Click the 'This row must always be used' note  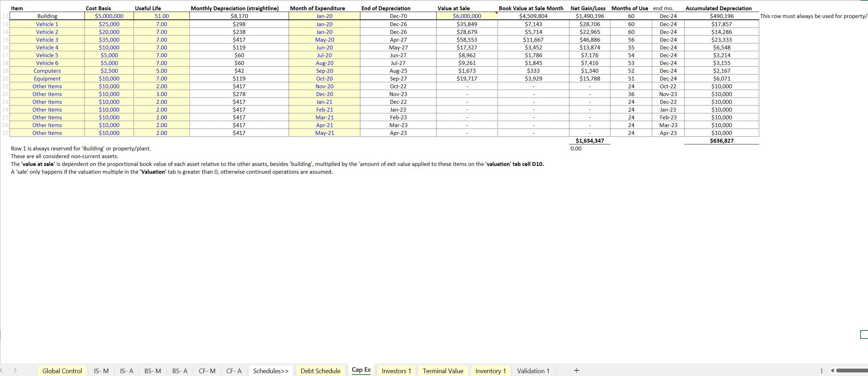click(x=814, y=16)
